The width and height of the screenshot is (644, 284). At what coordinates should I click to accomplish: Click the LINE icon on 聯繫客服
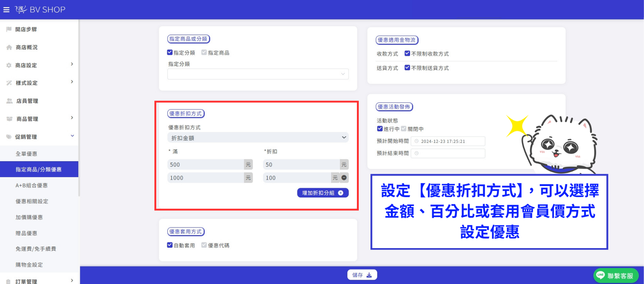pyautogui.click(x=601, y=275)
